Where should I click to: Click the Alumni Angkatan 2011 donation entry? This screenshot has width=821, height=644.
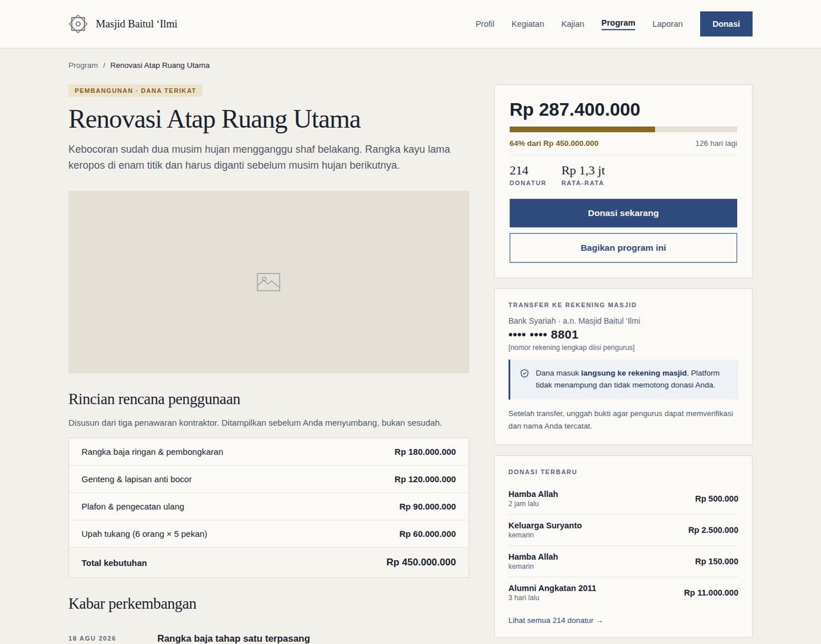point(623,592)
